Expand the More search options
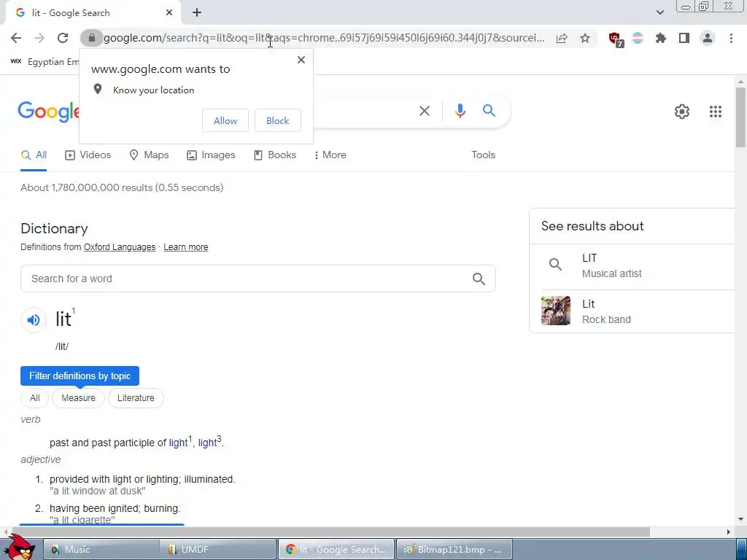 coord(330,155)
